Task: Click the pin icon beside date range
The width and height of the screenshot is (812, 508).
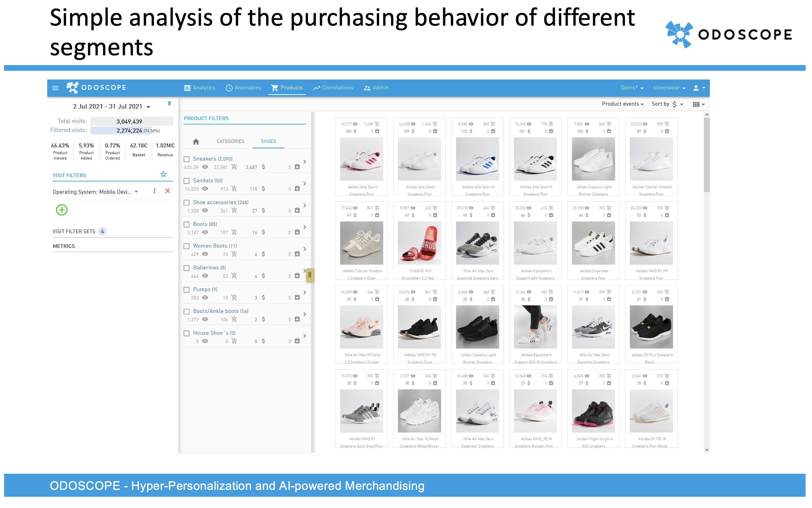Action: [x=169, y=104]
